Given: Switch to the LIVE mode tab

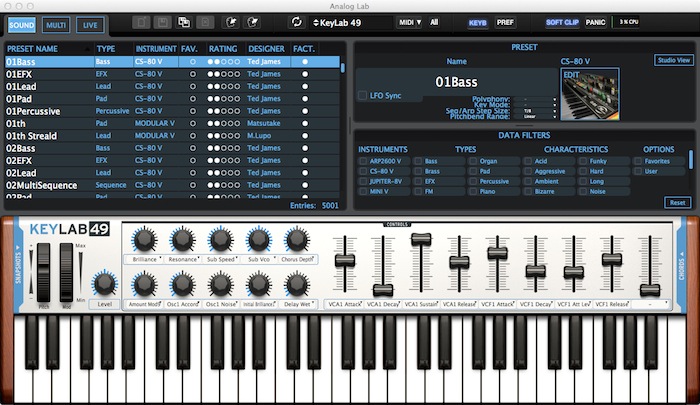Looking at the screenshot, I should (90, 25).
